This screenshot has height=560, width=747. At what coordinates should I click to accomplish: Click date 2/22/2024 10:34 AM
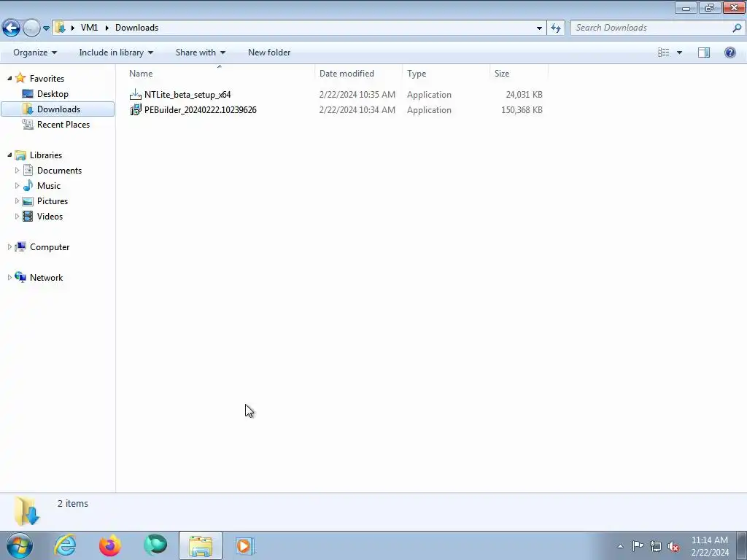[x=357, y=110]
